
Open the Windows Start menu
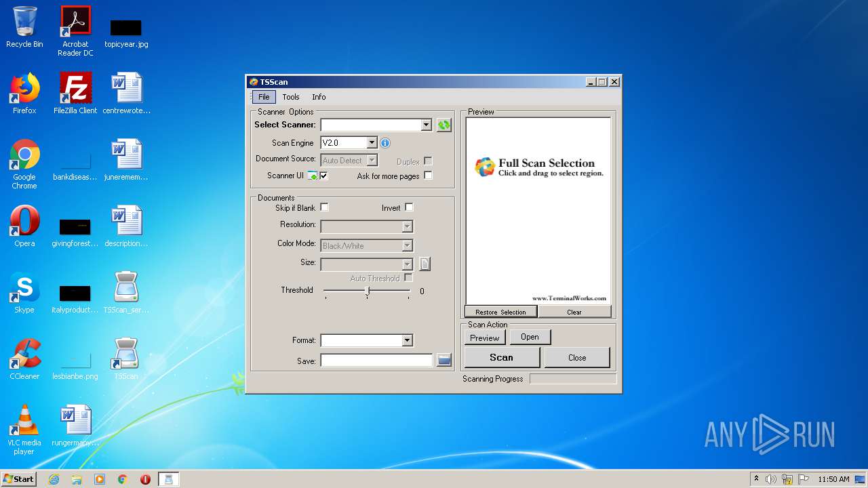(x=18, y=479)
